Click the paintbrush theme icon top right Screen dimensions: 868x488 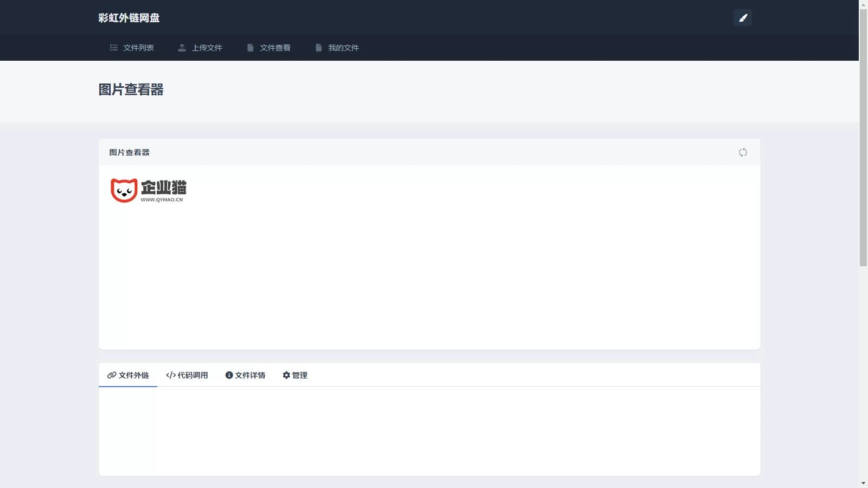(743, 17)
